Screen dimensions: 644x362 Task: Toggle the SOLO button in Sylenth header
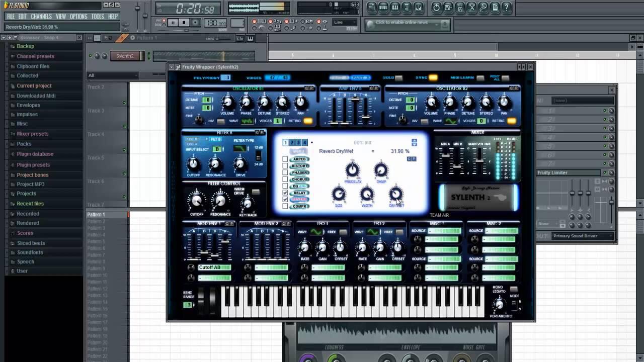[398, 78]
